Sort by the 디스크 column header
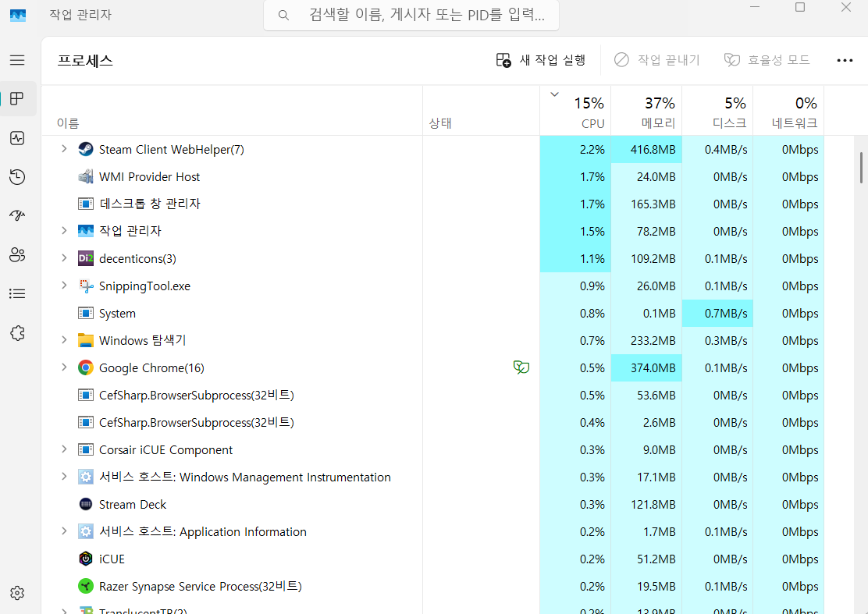 pyautogui.click(x=717, y=111)
